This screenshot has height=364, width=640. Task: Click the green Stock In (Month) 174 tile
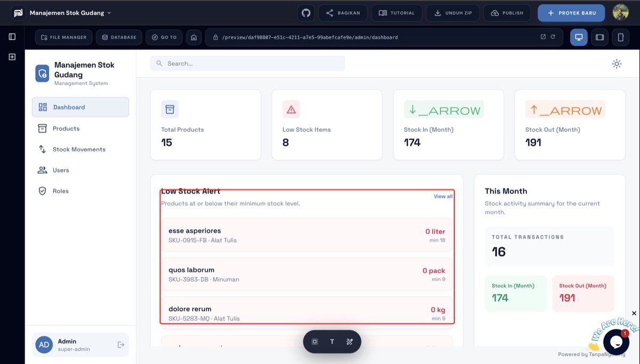click(x=516, y=294)
